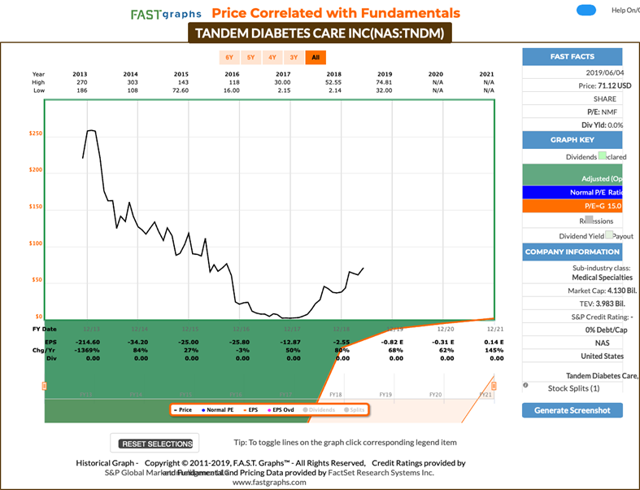This screenshot has width=640, height=490.
Task: Check the Dividends Declared box
Action: (x=602, y=156)
